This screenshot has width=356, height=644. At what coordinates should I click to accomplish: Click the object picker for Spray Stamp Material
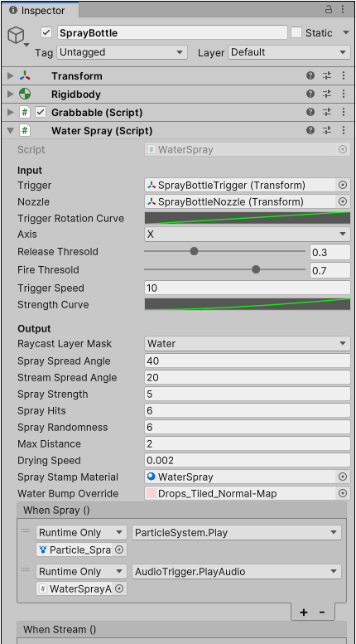pos(343,477)
